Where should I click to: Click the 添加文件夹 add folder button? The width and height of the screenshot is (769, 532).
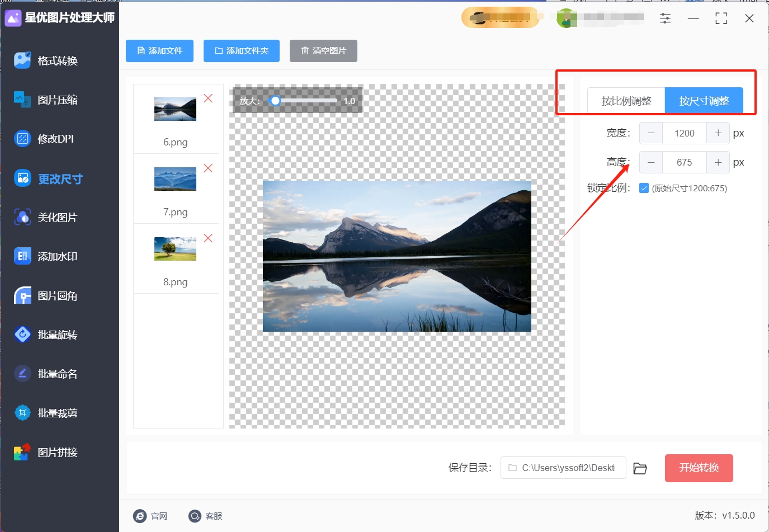(242, 51)
